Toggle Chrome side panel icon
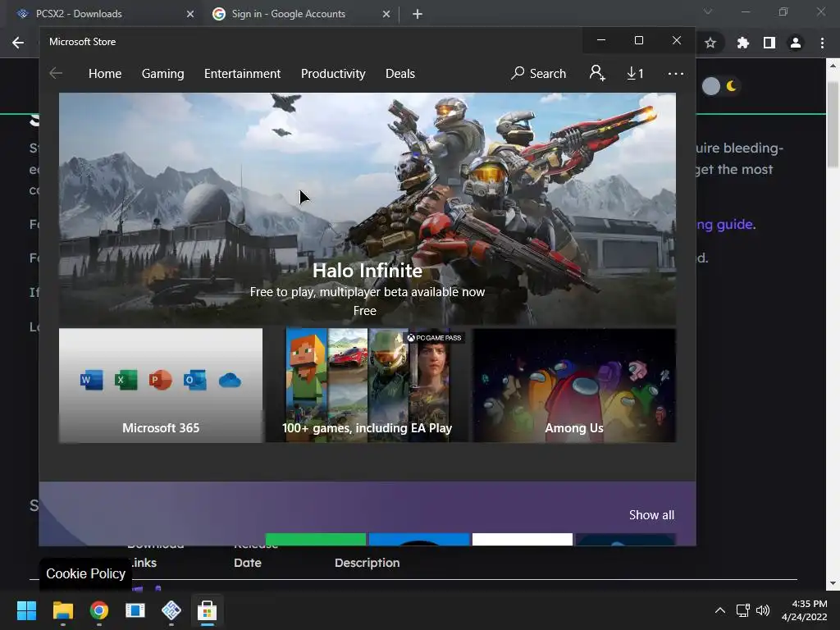Image resolution: width=840 pixels, height=630 pixels. click(x=769, y=43)
